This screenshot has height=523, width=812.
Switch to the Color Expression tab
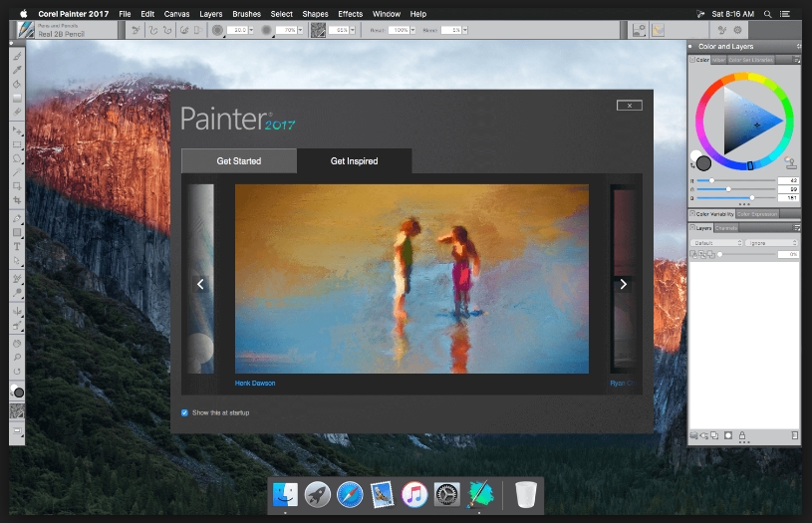coord(757,214)
